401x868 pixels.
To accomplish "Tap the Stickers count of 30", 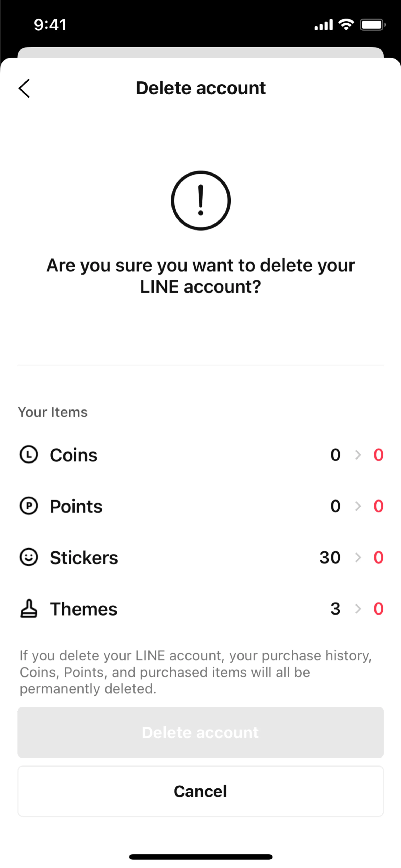I will pyautogui.click(x=330, y=557).
